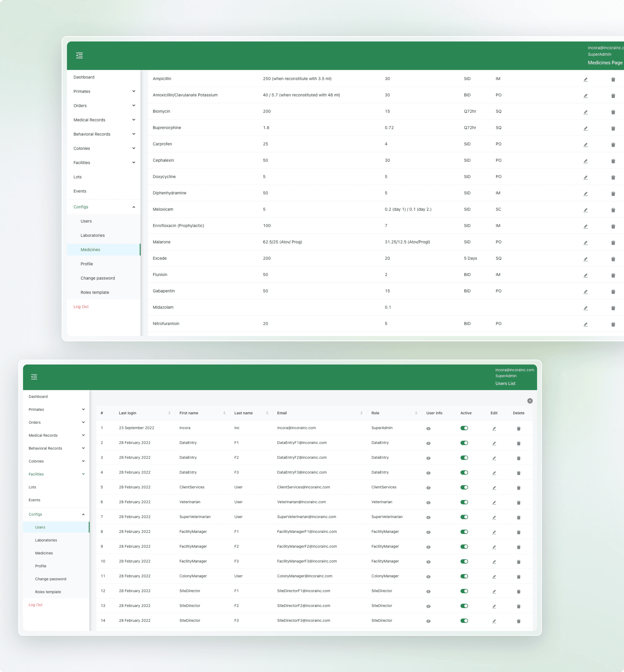Edit the Meloxicam medicine entry
Viewport: 624px width, 672px height.
click(x=586, y=210)
